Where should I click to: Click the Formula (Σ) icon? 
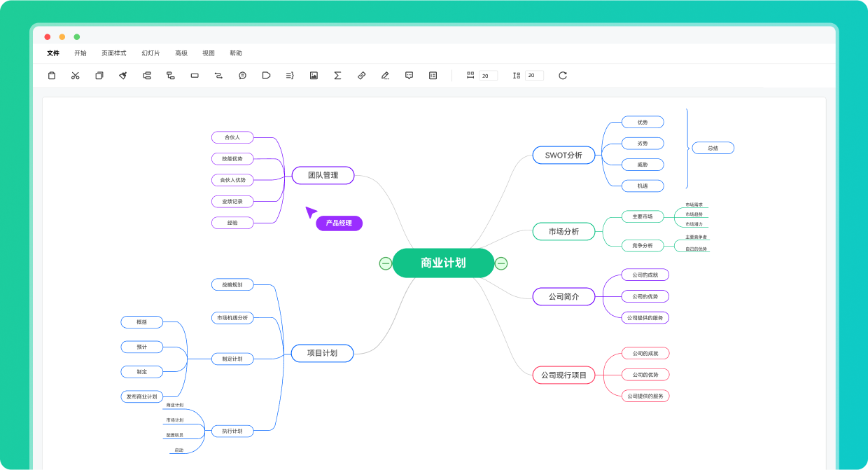point(337,75)
